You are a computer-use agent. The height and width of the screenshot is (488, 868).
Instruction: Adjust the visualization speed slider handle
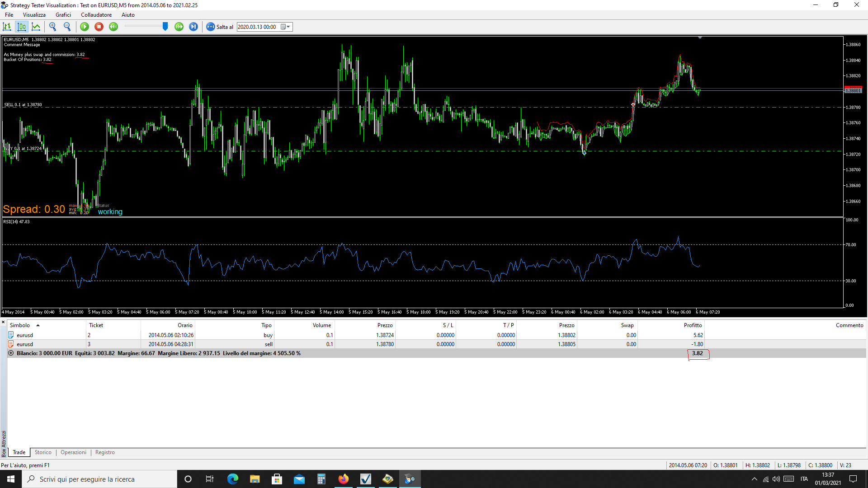click(165, 27)
